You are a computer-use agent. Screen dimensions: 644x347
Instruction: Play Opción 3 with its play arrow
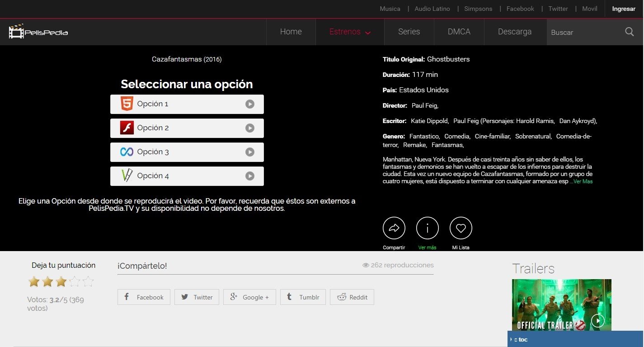(250, 152)
